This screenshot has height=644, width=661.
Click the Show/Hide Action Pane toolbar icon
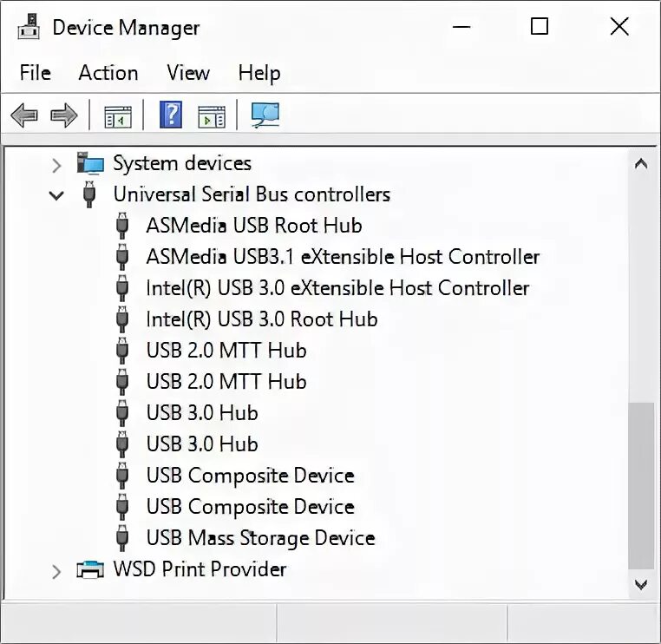pos(212,115)
